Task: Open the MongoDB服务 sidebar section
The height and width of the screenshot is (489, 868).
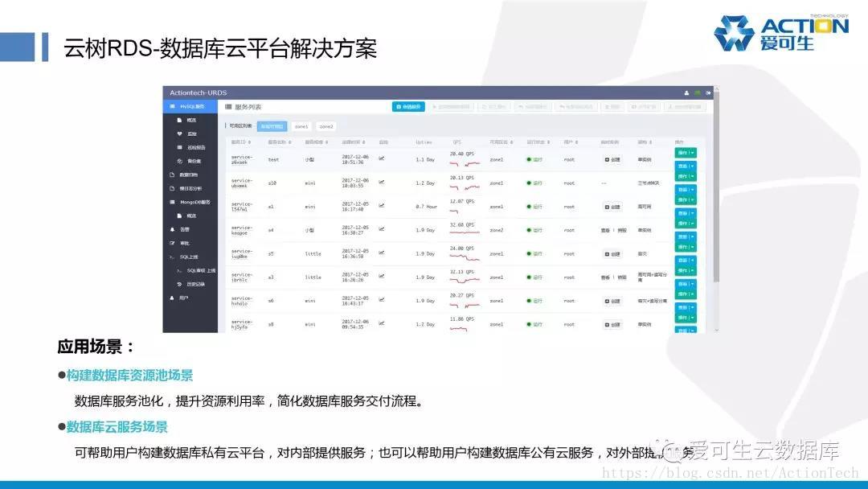Action: click(190, 202)
